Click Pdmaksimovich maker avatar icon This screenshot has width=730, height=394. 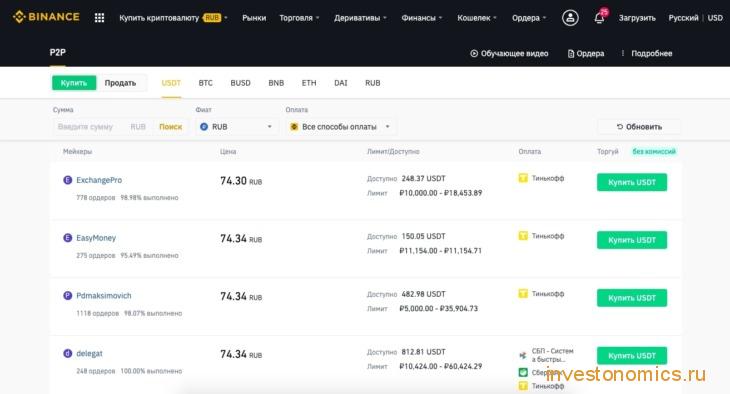[x=68, y=295]
